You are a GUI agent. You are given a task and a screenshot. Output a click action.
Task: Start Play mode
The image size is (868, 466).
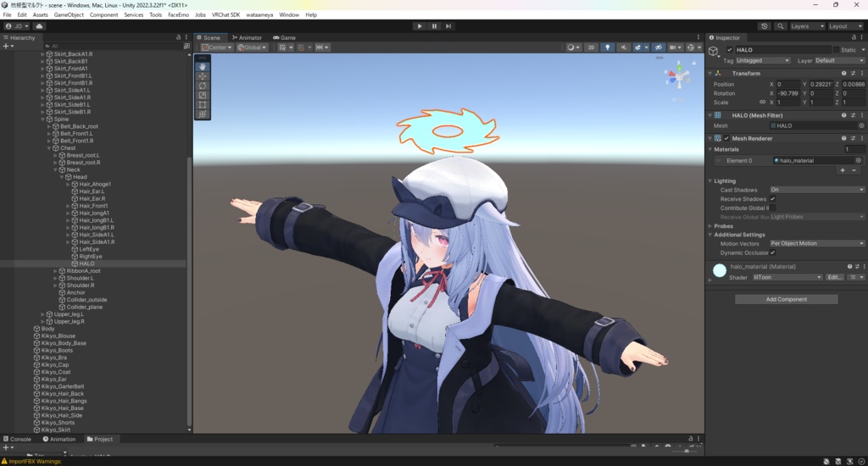[x=420, y=26]
